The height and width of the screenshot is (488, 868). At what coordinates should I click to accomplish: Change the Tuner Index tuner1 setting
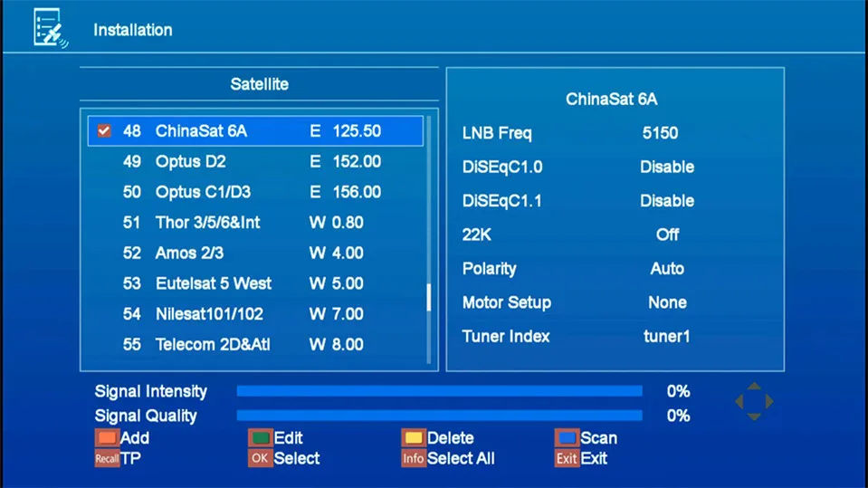667,336
